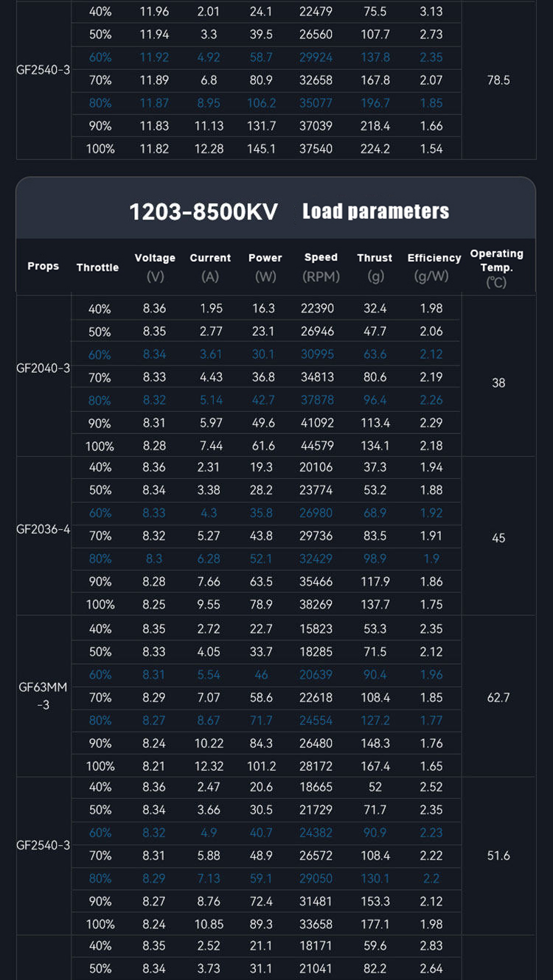This screenshot has height=980, width=553.
Task: Click the GF63MM-3 prop label
Action: click(44, 696)
